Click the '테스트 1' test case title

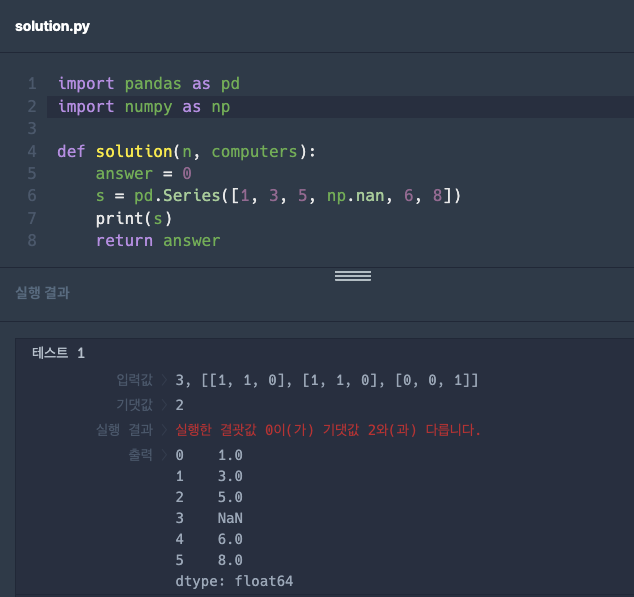pos(59,353)
